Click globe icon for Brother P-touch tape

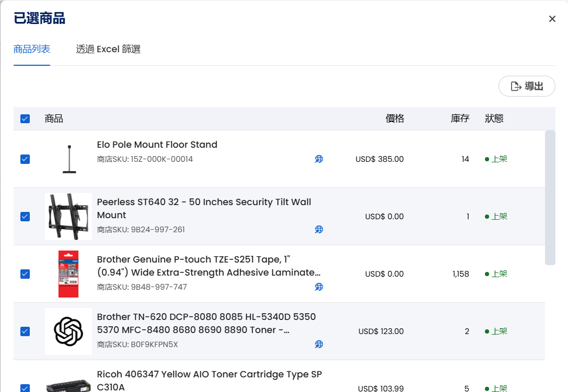[319, 287]
